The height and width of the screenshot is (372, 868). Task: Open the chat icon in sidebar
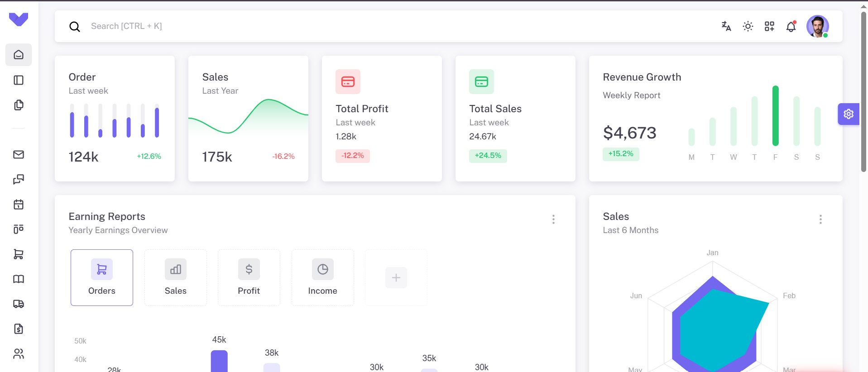click(x=19, y=180)
